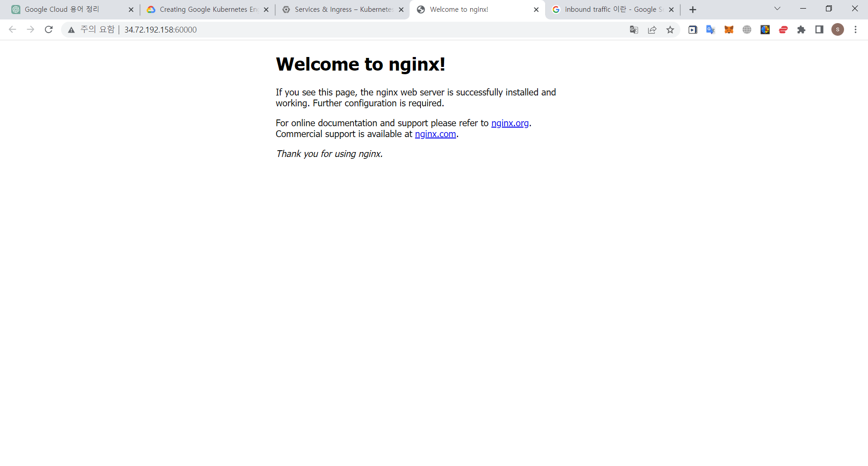Close the Welcome to nginx! tab
Image resolution: width=868 pixels, height=466 pixels.
(536, 10)
